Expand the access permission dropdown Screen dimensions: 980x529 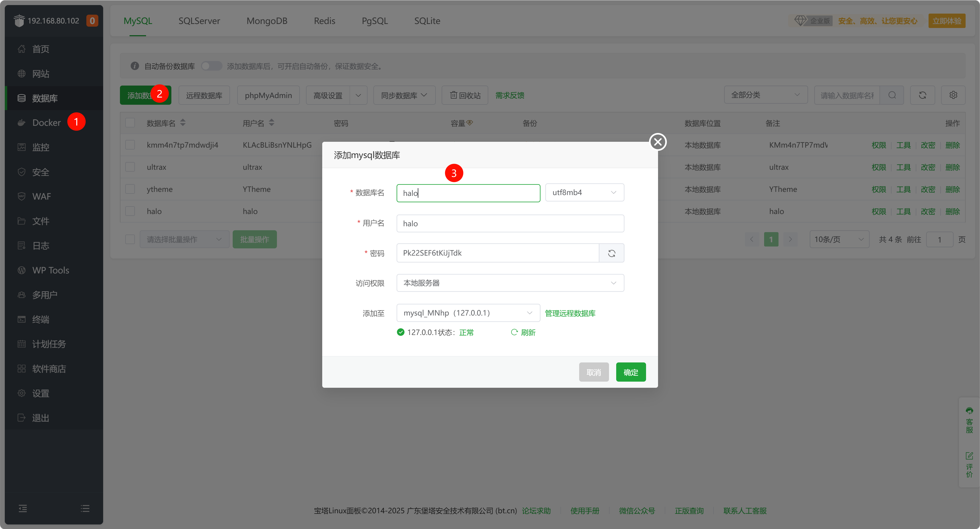(510, 283)
